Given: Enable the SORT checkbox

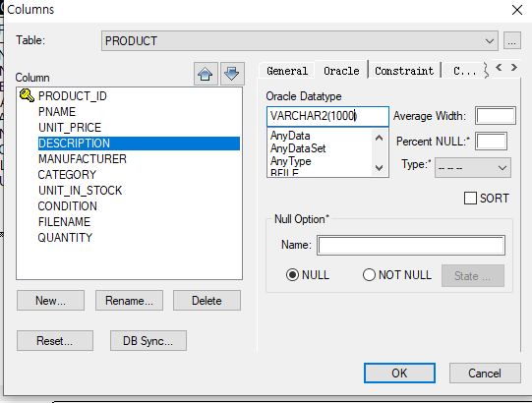Looking at the screenshot, I should tap(470, 199).
